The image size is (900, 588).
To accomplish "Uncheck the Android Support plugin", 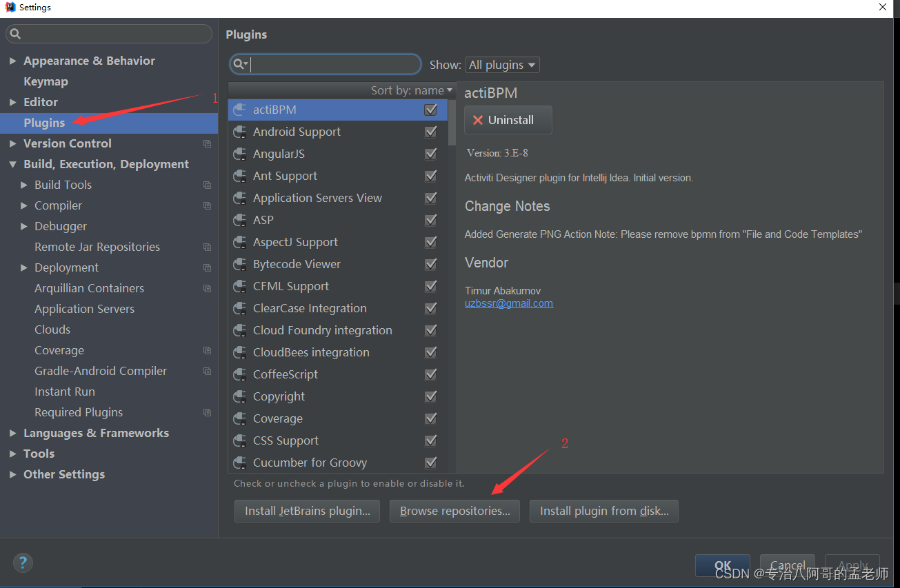I will point(431,132).
